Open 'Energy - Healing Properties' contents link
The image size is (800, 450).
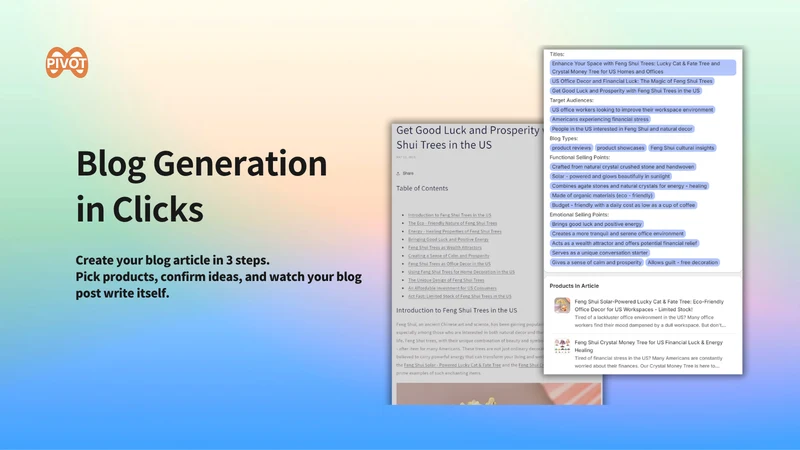tap(455, 232)
